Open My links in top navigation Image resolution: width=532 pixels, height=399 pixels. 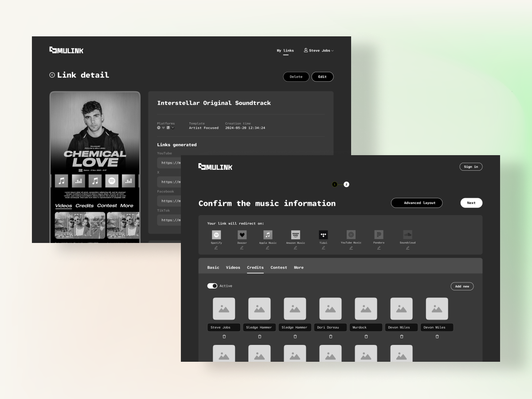tap(285, 51)
